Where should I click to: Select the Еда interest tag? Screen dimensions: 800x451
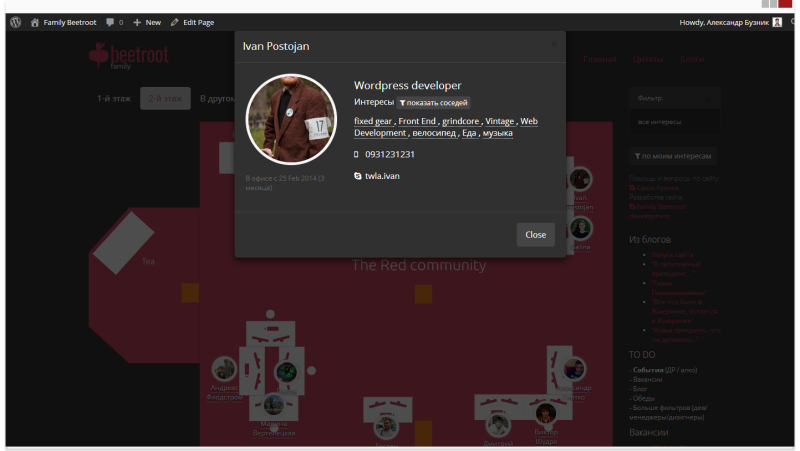[469, 133]
